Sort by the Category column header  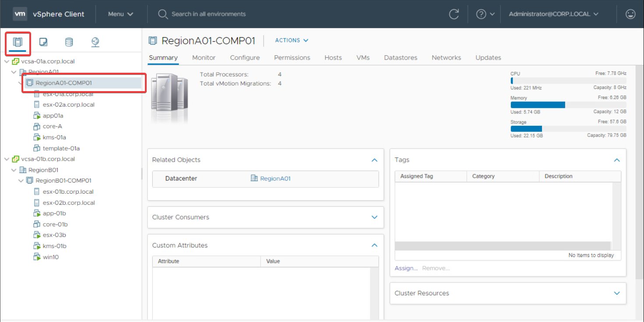(x=503, y=177)
